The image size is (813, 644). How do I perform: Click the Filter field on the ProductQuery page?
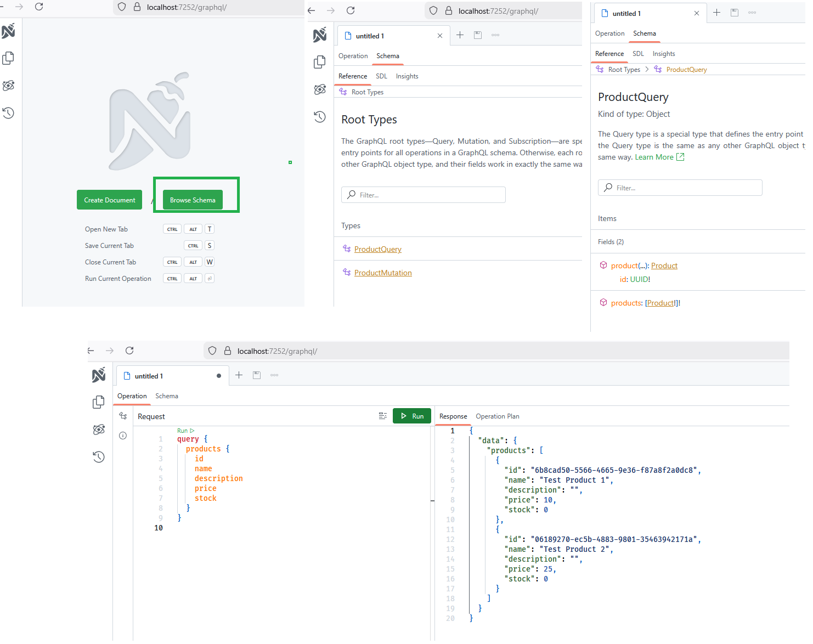pos(680,188)
